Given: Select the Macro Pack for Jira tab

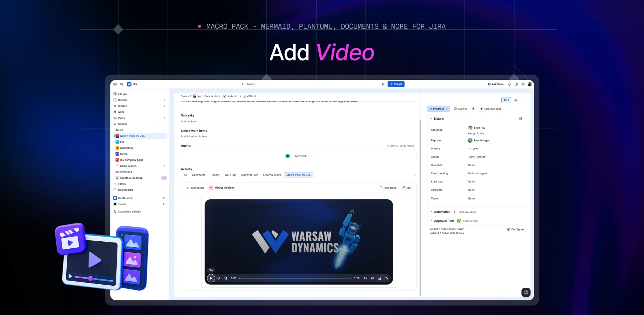Looking at the screenshot, I should point(299,175).
